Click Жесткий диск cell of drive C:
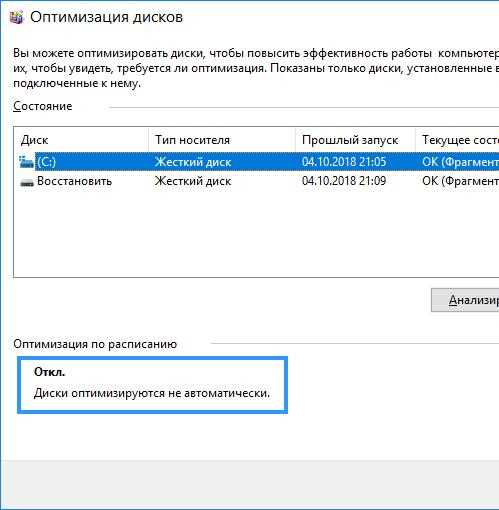The height and width of the screenshot is (510, 499). tap(193, 162)
